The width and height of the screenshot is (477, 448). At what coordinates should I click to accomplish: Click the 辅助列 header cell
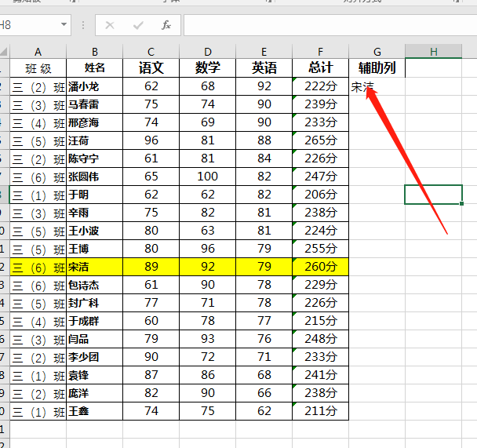[x=377, y=68]
